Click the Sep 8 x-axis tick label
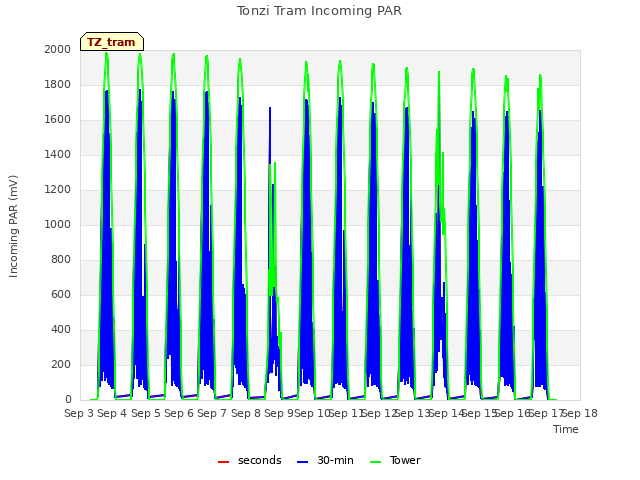Viewport: 640px width, 480px height. point(246,413)
